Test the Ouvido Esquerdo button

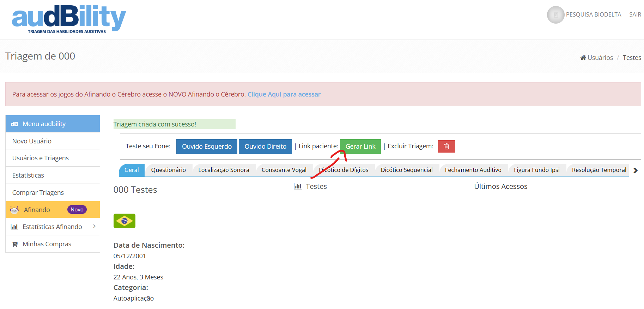pos(207,147)
